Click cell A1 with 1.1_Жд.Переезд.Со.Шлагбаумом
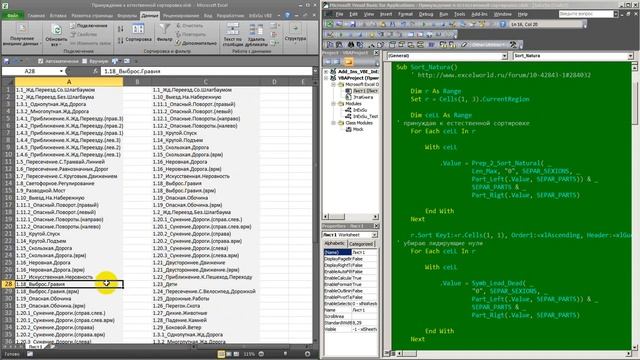 (x=69, y=90)
